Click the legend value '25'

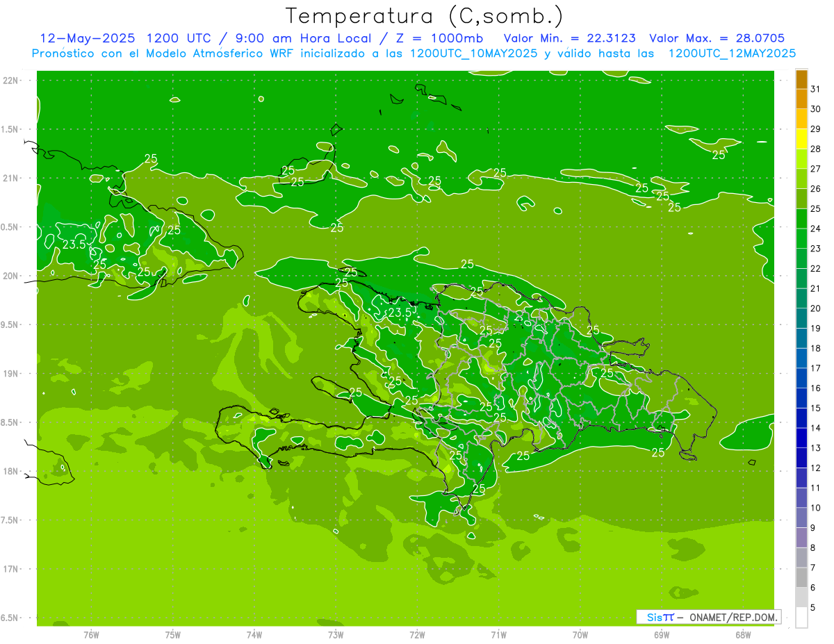click(x=815, y=208)
